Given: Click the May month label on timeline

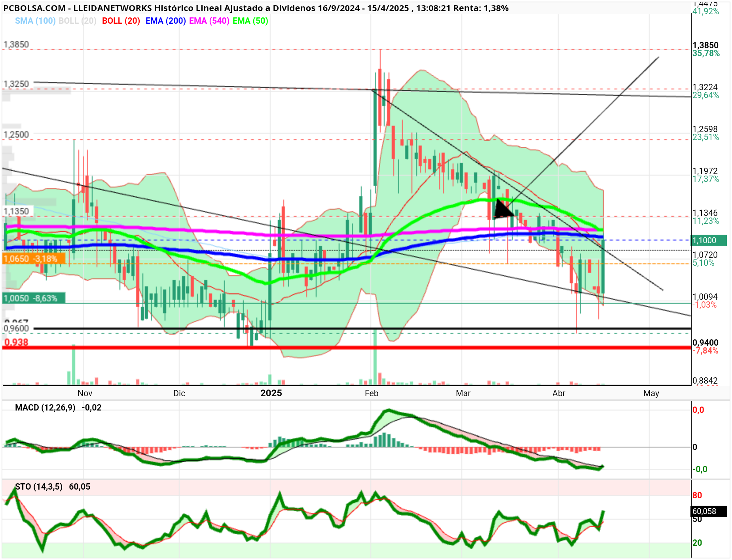Looking at the screenshot, I should [651, 393].
